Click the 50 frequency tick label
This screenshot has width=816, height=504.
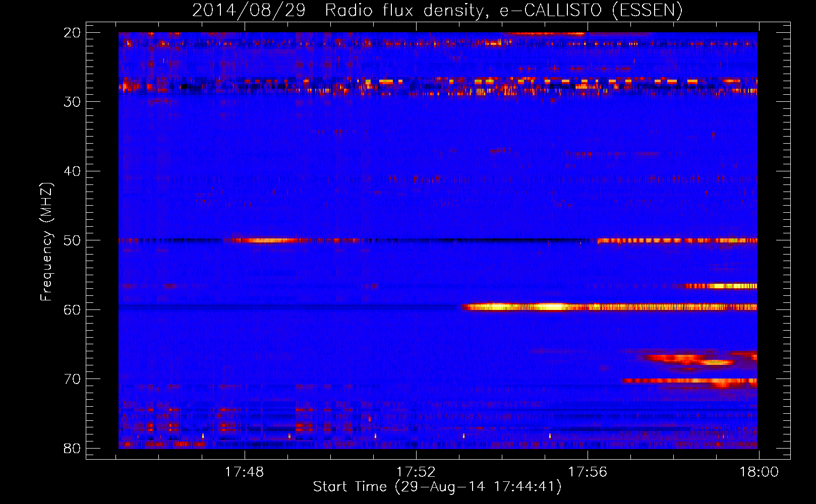(x=72, y=240)
